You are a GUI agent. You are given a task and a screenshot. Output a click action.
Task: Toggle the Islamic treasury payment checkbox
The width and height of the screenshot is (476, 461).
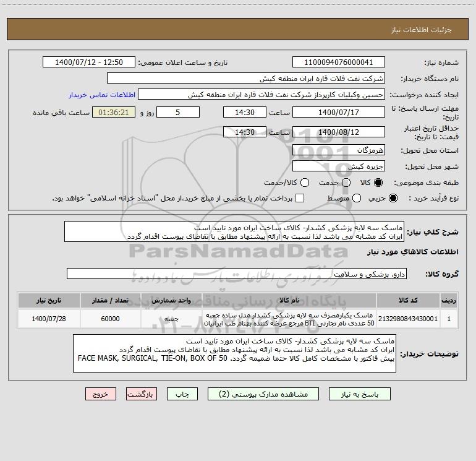[300, 198]
